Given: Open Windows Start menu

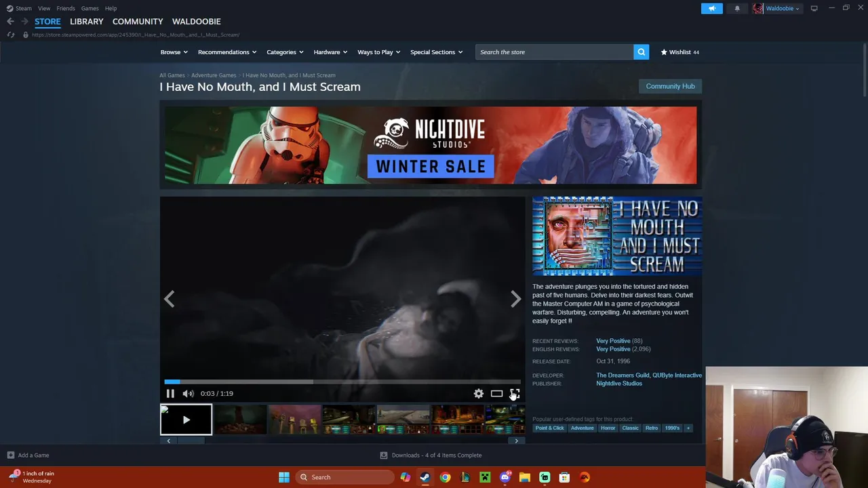Looking at the screenshot, I should pyautogui.click(x=284, y=477).
